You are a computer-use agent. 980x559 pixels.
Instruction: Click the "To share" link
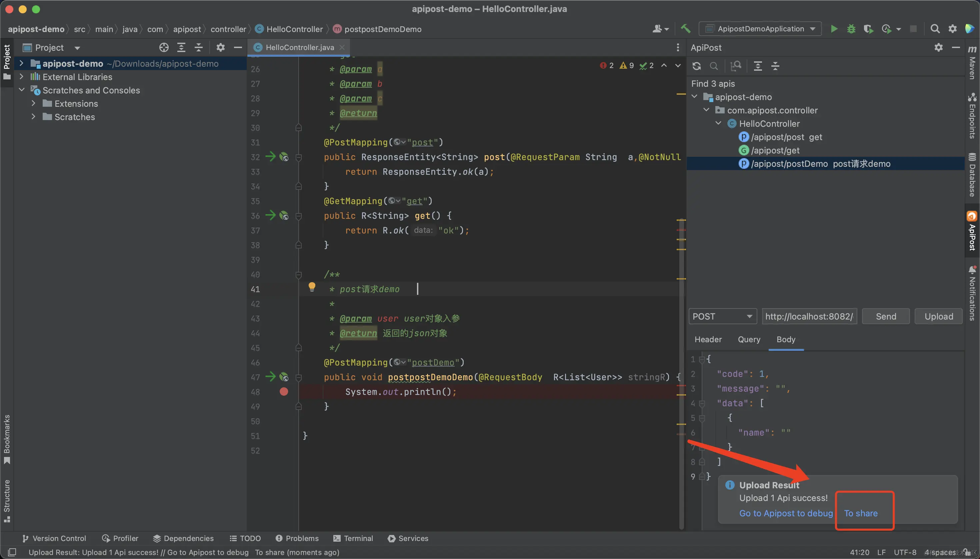[x=861, y=513]
